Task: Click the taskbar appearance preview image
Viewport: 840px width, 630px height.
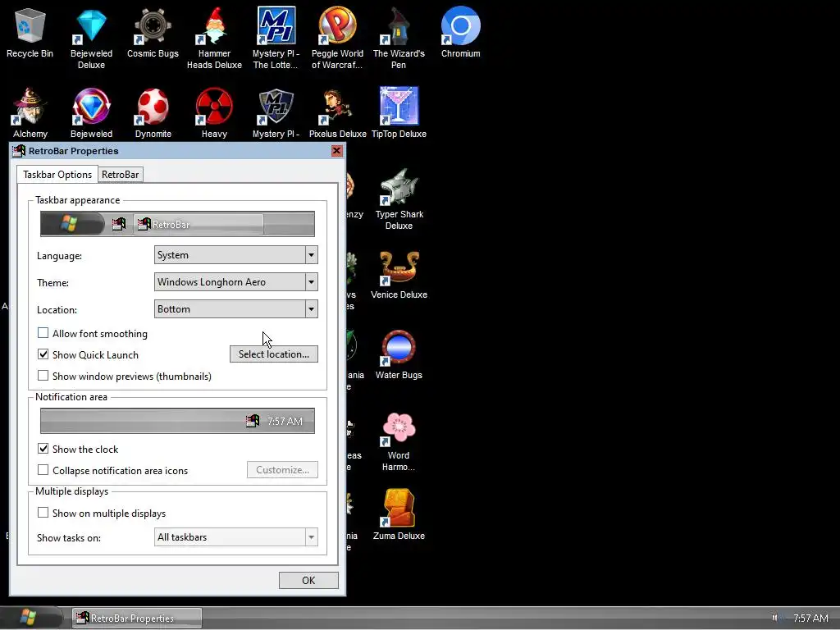Action: pyautogui.click(x=177, y=225)
